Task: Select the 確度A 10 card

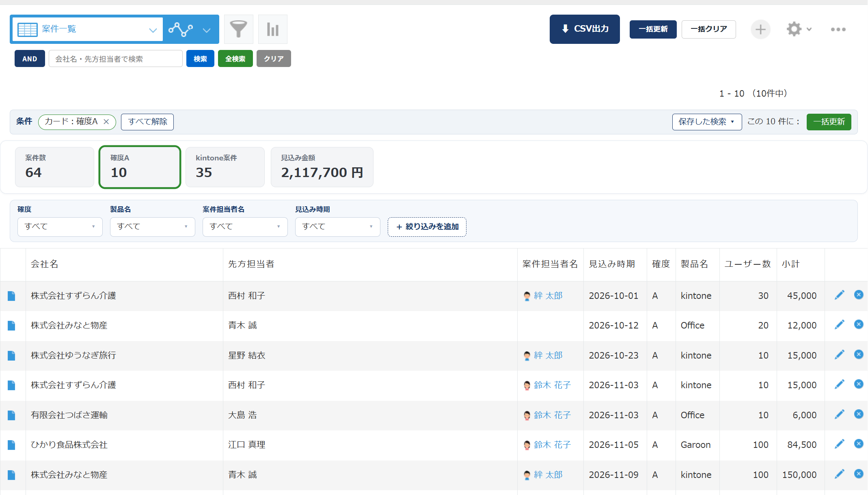Action: click(x=140, y=167)
